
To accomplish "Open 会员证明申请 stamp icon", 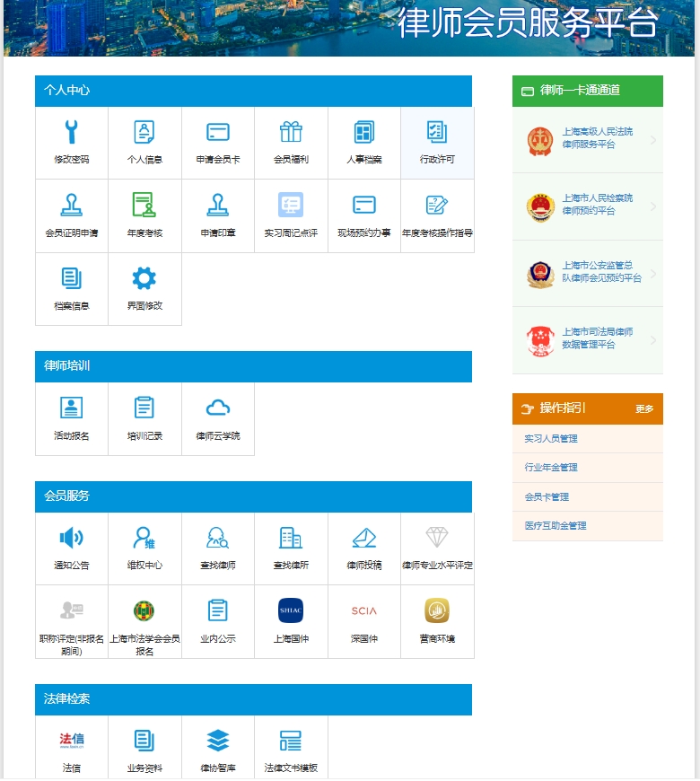I will (x=71, y=205).
